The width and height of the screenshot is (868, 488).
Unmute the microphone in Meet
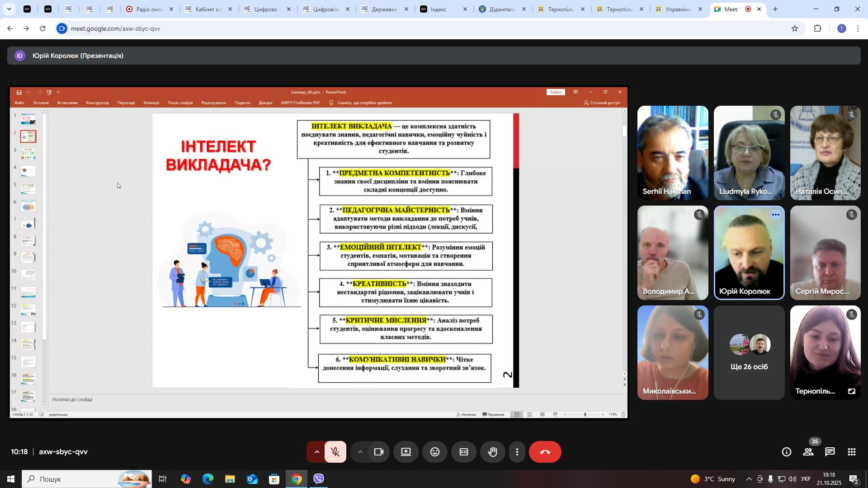click(x=335, y=452)
